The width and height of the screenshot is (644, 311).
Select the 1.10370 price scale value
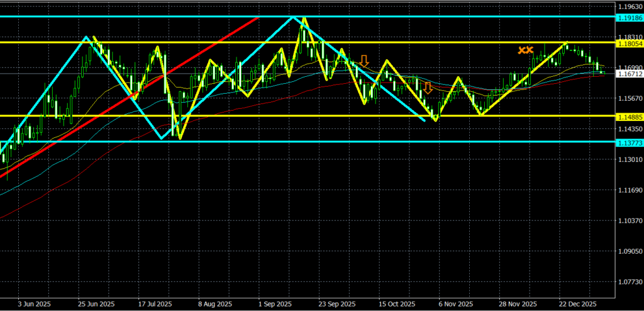[630, 221]
